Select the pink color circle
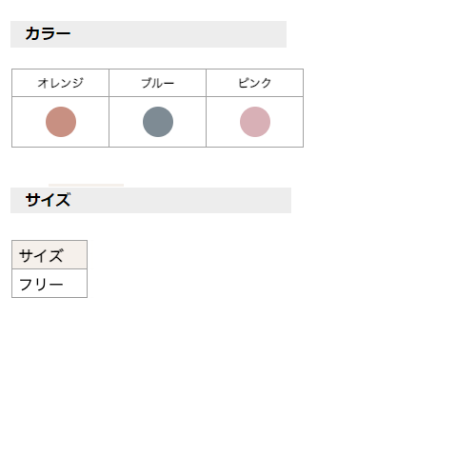The width and height of the screenshot is (476, 476). 255,122
